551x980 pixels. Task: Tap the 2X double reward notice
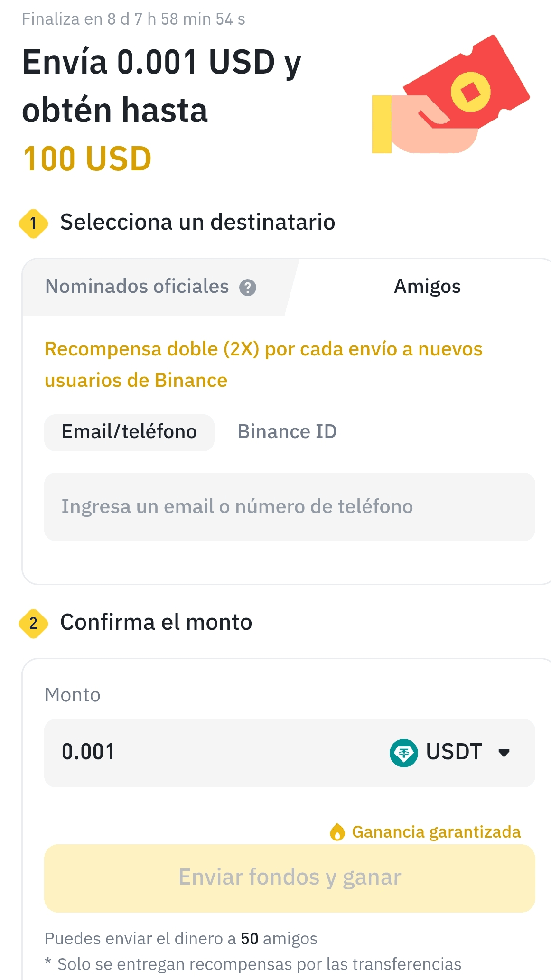point(263,364)
